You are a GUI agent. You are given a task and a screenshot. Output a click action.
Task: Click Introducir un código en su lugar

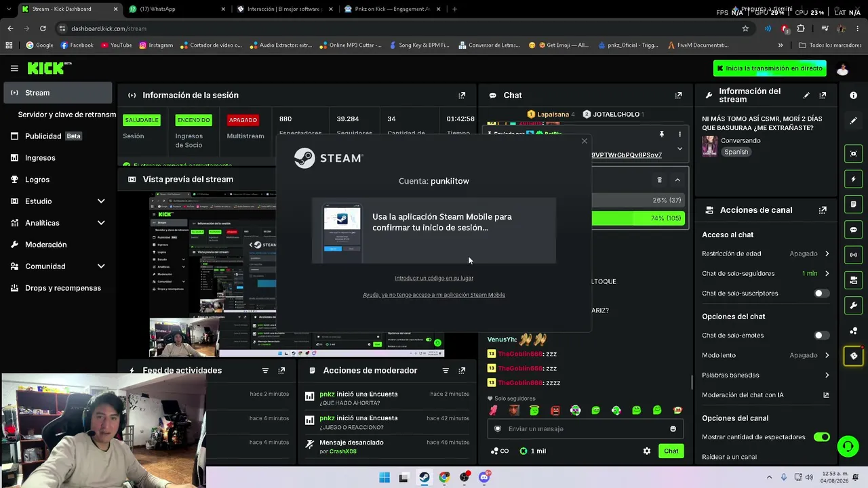[x=434, y=279]
